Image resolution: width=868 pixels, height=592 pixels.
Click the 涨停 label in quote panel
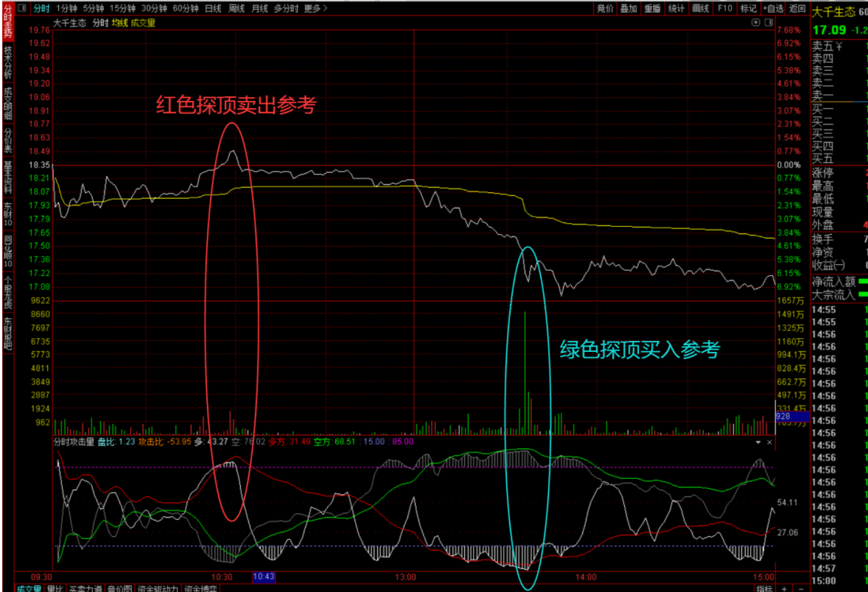click(822, 172)
